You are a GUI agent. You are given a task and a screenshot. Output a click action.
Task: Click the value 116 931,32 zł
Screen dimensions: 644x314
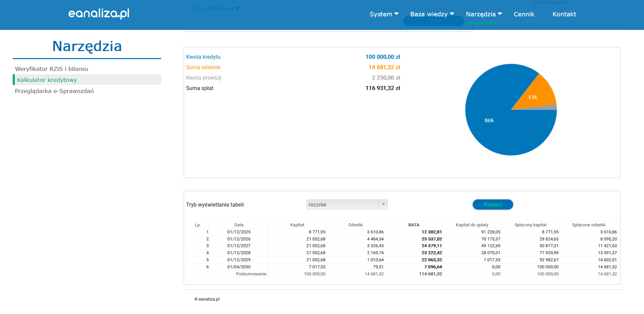pyautogui.click(x=383, y=88)
